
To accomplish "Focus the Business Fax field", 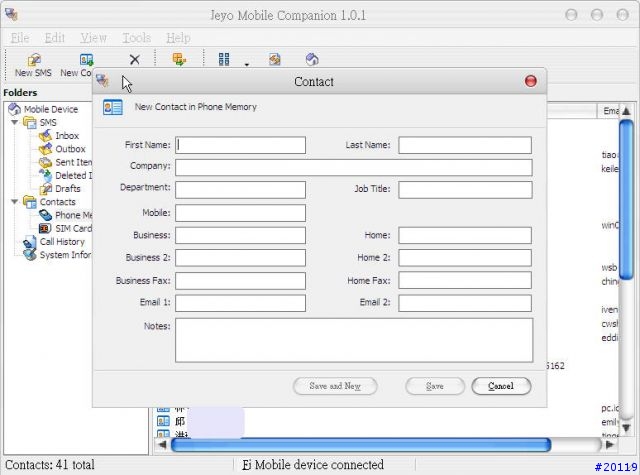I will click(240, 281).
